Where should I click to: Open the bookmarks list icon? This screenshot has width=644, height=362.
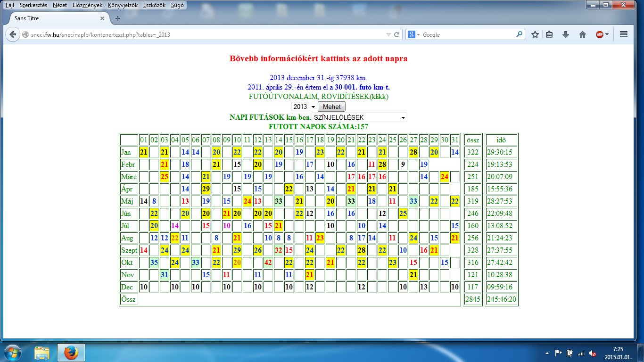pyautogui.click(x=549, y=34)
